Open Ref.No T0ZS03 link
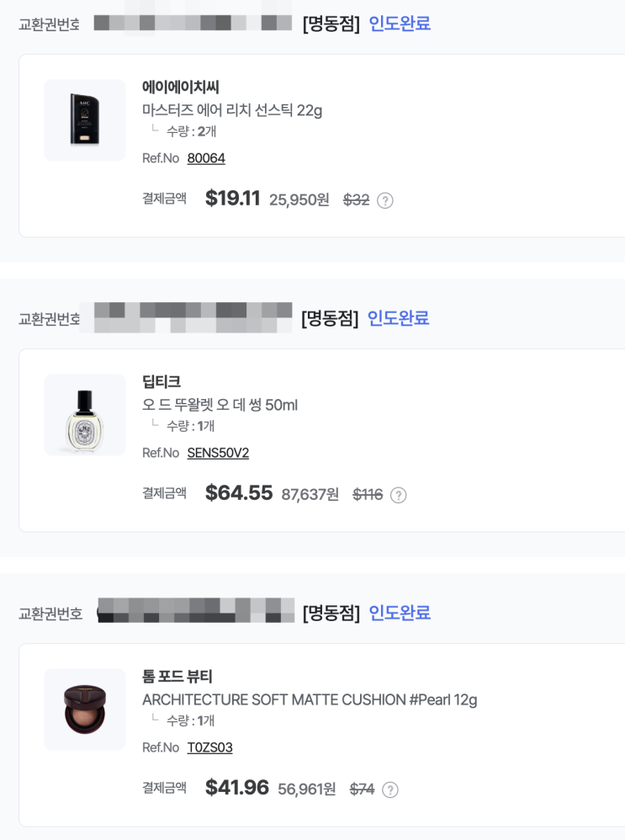The height and width of the screenshot is (840, 625). coord(210,747)
